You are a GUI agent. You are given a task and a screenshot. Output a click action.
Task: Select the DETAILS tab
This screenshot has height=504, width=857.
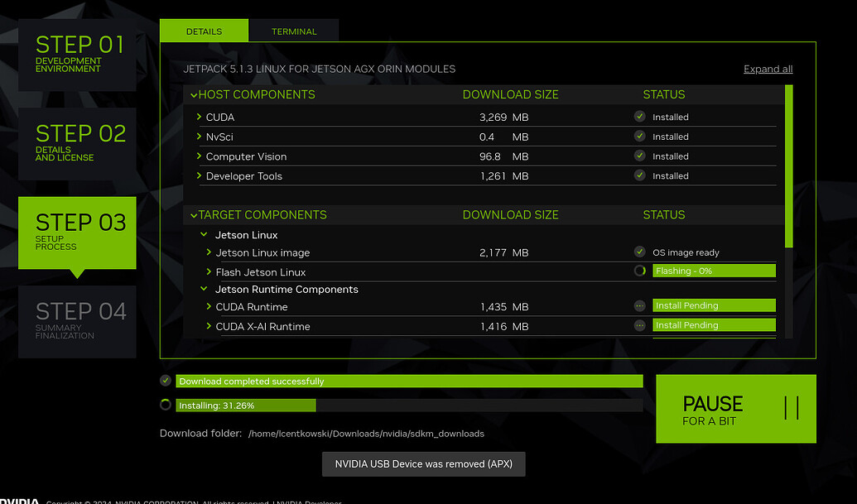tap(204, 30)
